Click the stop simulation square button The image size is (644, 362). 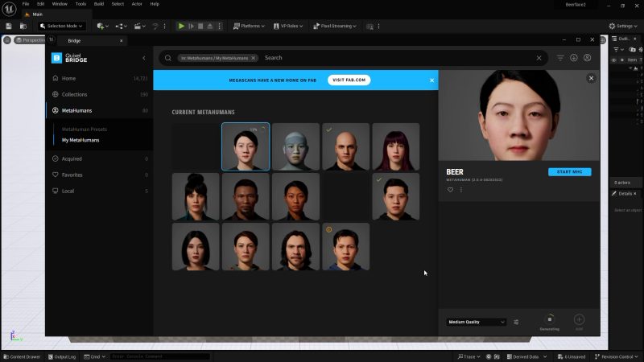(200, 27)
